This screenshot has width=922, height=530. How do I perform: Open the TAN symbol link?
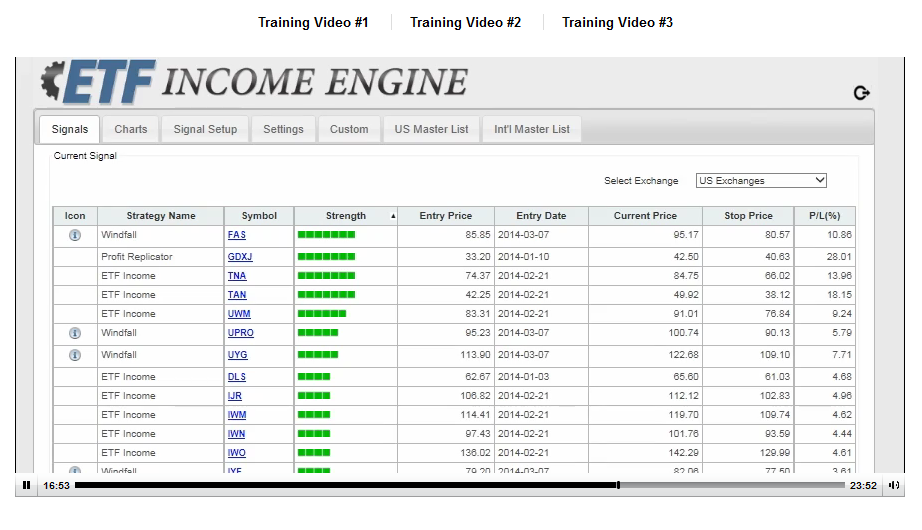237,295
